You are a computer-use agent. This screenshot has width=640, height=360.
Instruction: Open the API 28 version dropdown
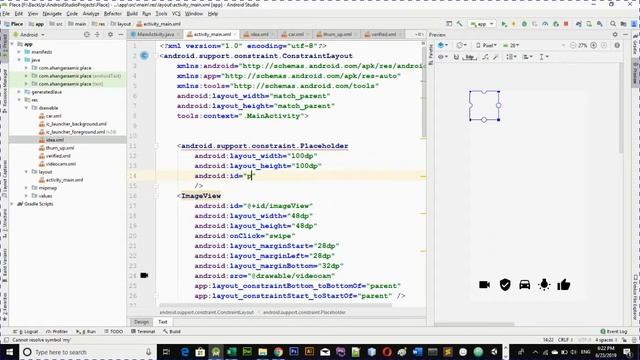coord(511,45)
